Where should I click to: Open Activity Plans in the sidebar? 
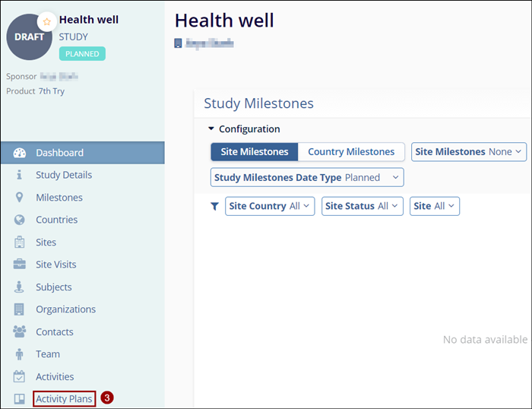[64, 399]
